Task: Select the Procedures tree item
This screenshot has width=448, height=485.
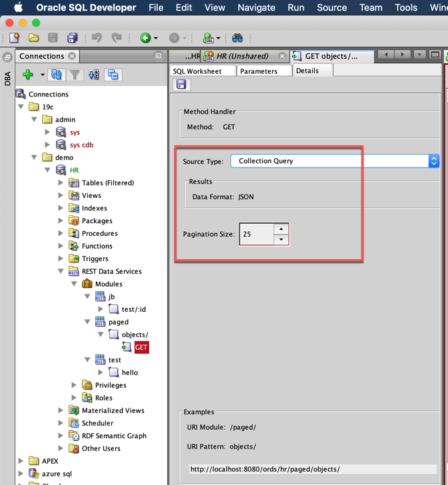Action: [99, 234]
